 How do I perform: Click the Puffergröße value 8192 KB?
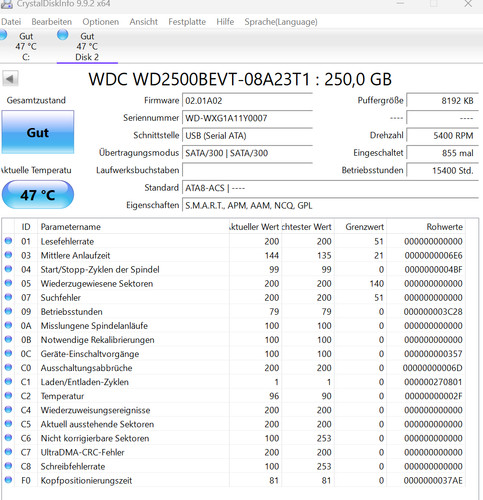click(442, 101)
